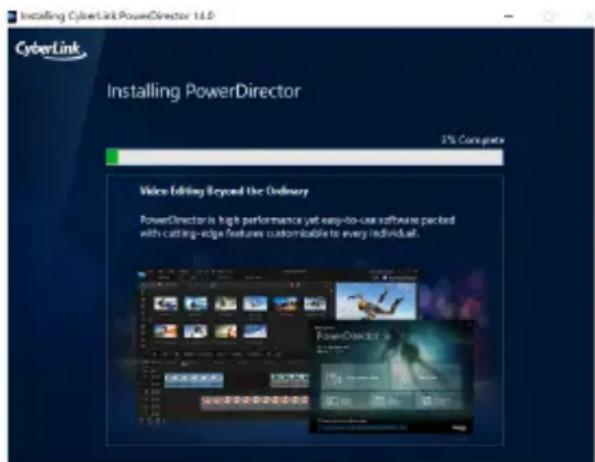The height and width of the screenshot is (462, 595).
Task: Click the CyberLink logo
Action: (51, 50)
